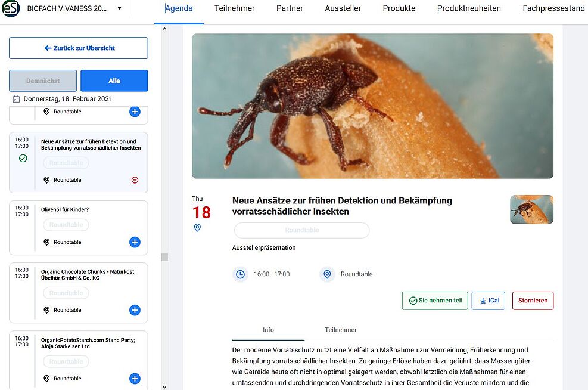Add Olivenöl für Kinder via its plus icon

coord(135,242)
